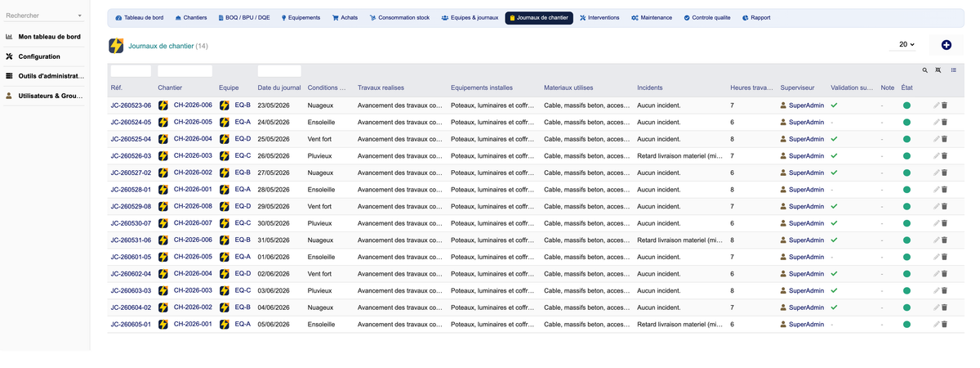Image resolution: width=980 pixels, height=368 pixels.
Task: Click the search magnifier icon above table
Action: point(924,71)
